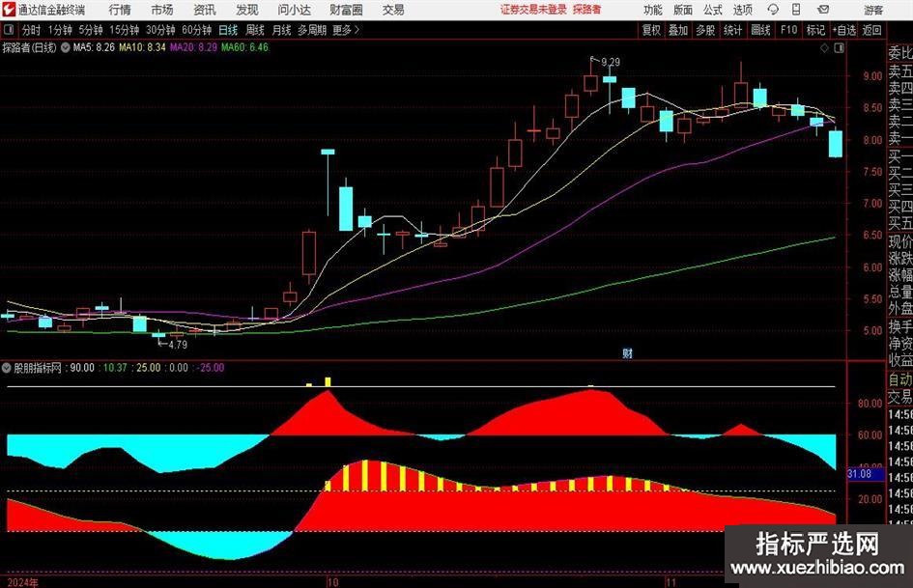Click the MA10: 8.34 label

pyautogui.click(x=142, y=47)
